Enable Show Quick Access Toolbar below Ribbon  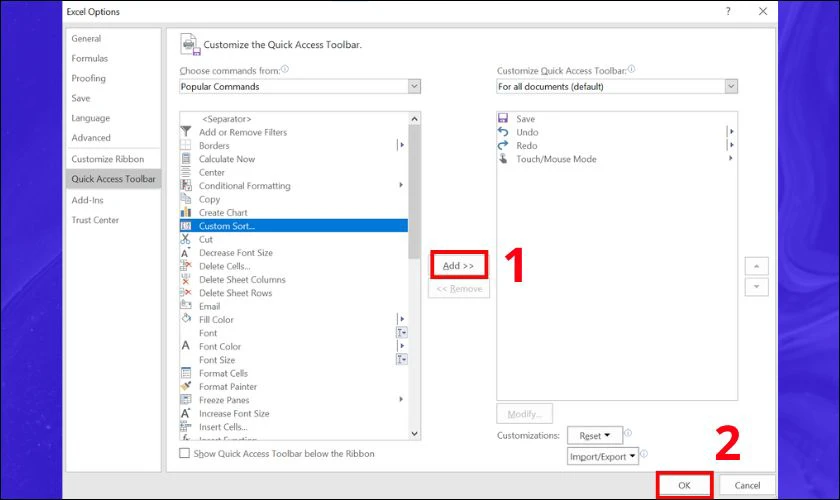pyautogui.click(x=184, y=453)
